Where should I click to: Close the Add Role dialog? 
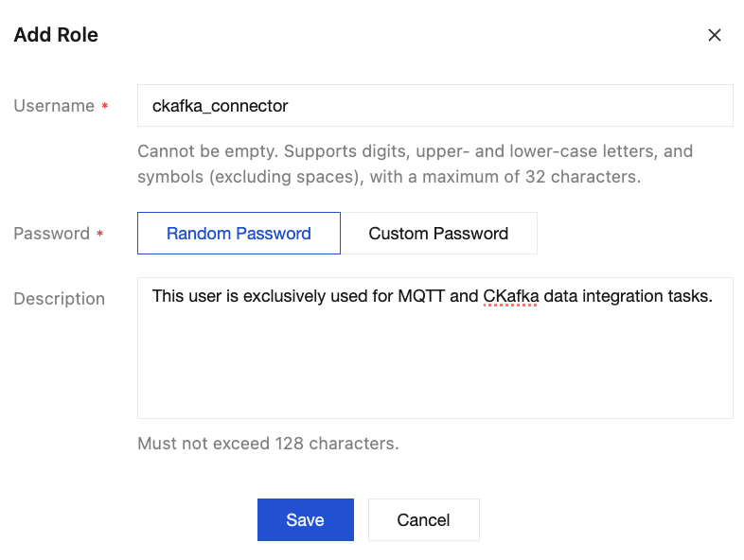(715, 35)
